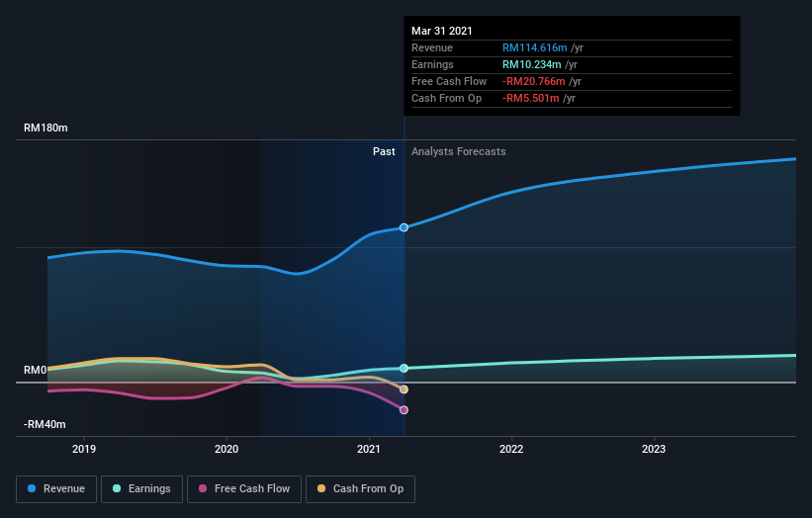The image size is (812, 518).
Task: Toggle the Revenue series in the legend
Action: click(56, 489)
